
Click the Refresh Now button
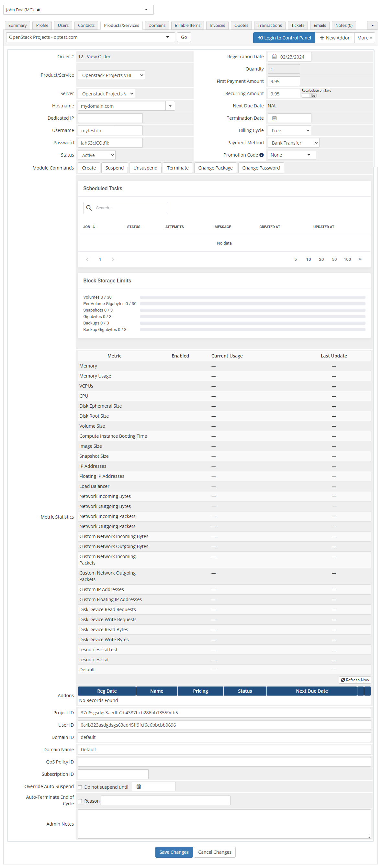point(355,680)
